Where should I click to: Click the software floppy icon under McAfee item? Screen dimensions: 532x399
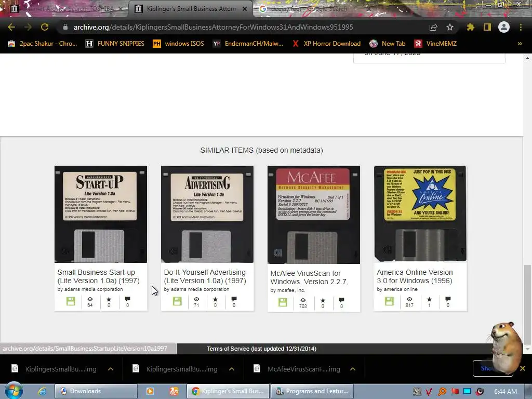tap(283, 302)
